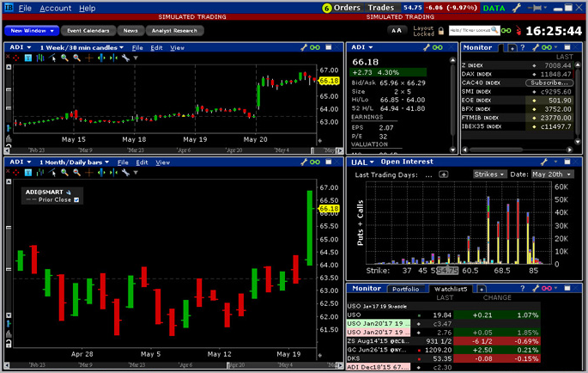The height and width of the screenshot is (373, 588).
Task: Click the plus icon next to Last Trading Days
Action: coord(444,174)
